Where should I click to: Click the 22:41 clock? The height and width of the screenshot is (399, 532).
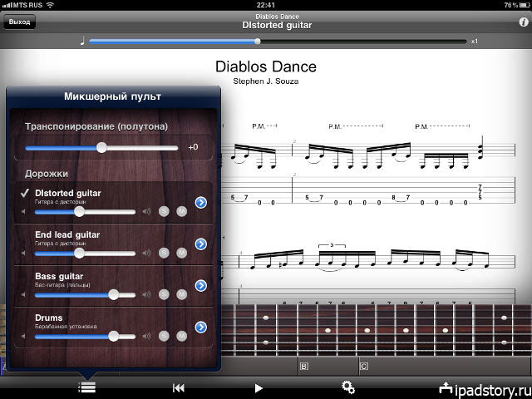coord(266,5)
